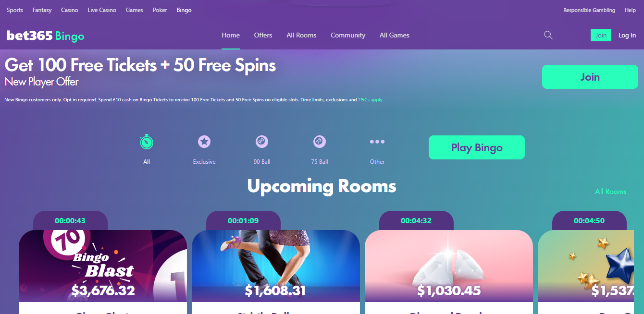Open the diamond room card
This screenshot has width=644, height=314.
449,266
